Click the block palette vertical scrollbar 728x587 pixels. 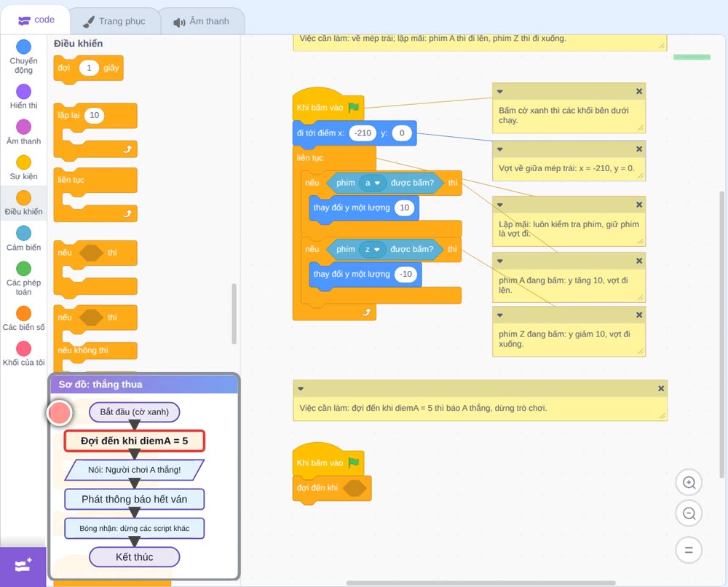[234, 313]
